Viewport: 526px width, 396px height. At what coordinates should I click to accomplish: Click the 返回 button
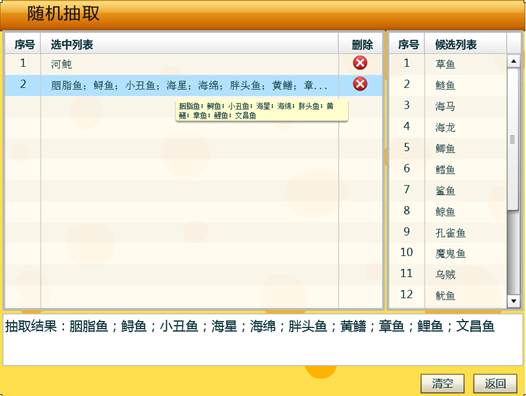tap(495, 383)
